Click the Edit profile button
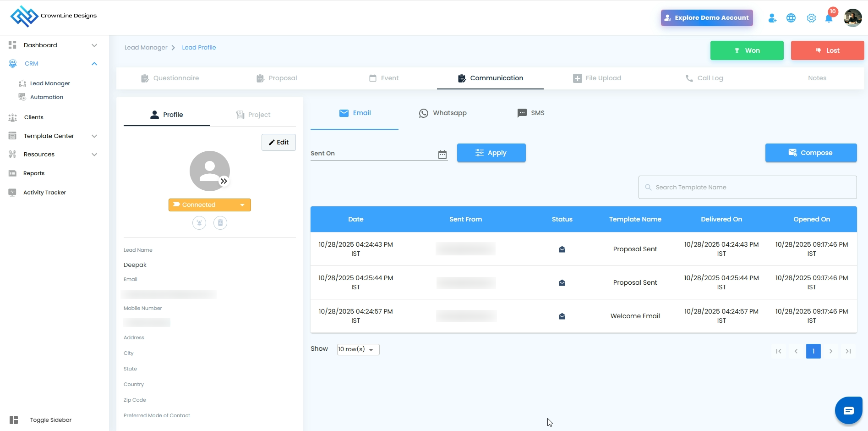The height and width of the screenshot is (431, 868). (x=278, y=142)
